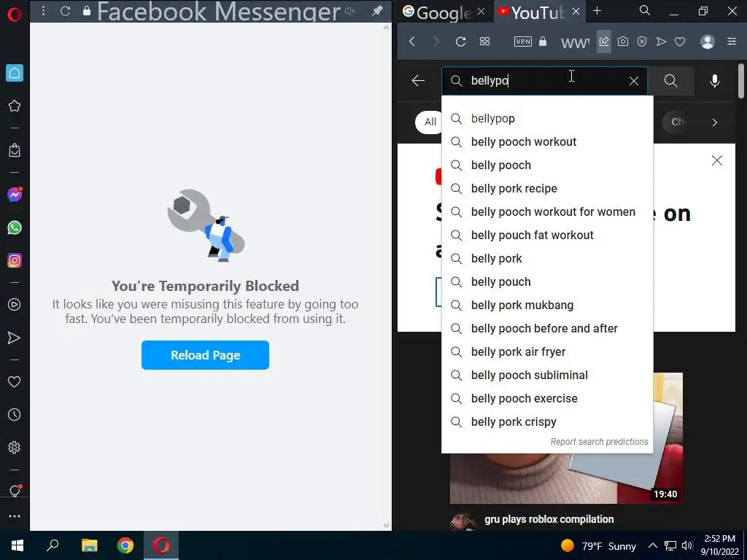Viewport: 747px width, 560px height.
Task: Open the Opera menu logo
Action: 15,15
